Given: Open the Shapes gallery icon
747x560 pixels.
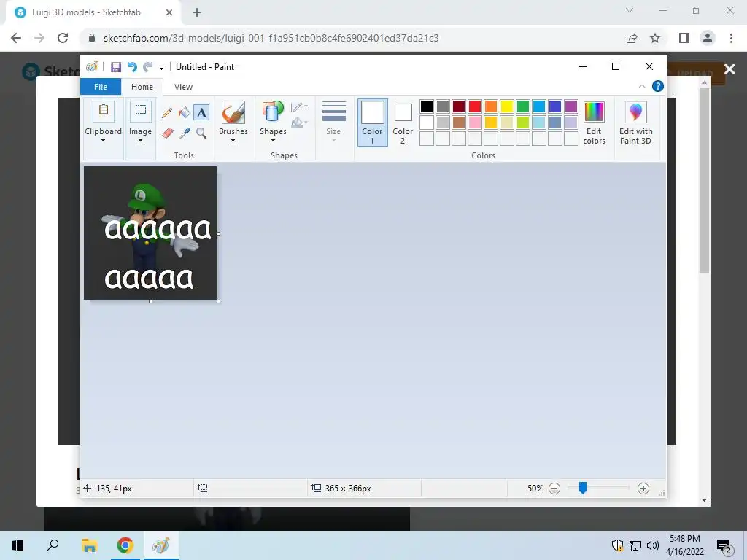Looking at the screenshot, I should pyautogui.click(x=273, y=112).
